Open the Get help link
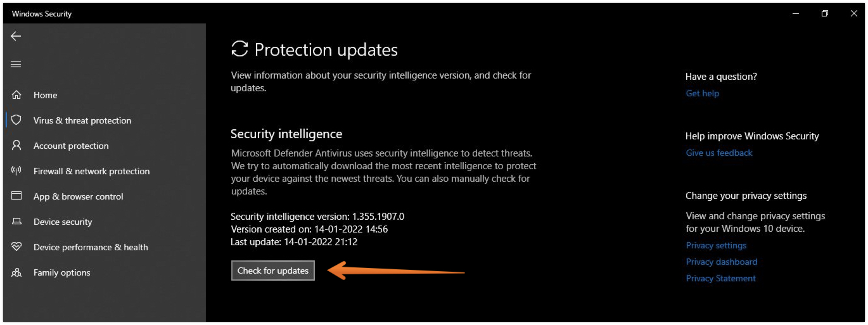 (x=702, y=93)
